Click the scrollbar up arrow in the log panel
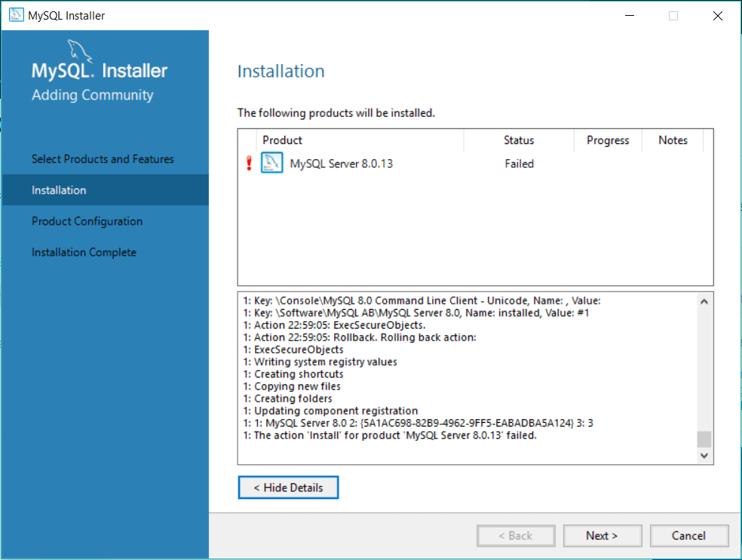This screenshot has width=742, height=560. click(x=704, y=300)
